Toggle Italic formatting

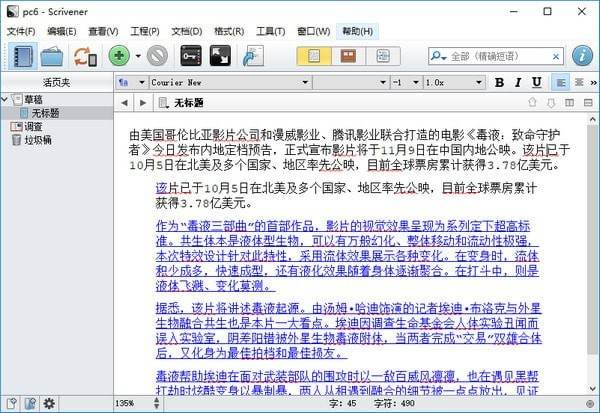(x=518, y=82)
